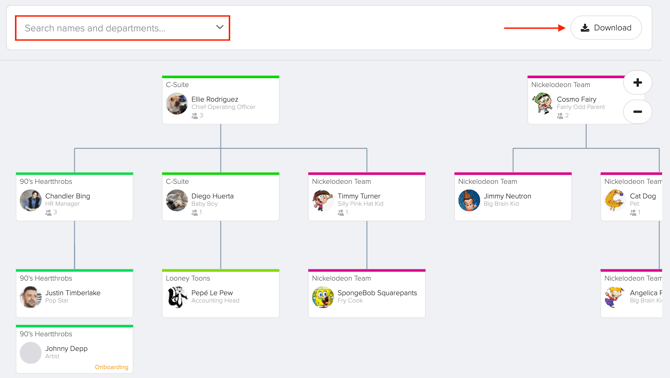Zoom out with the minus button
This screenshot has width=670, height=378.
pos(637,111)
